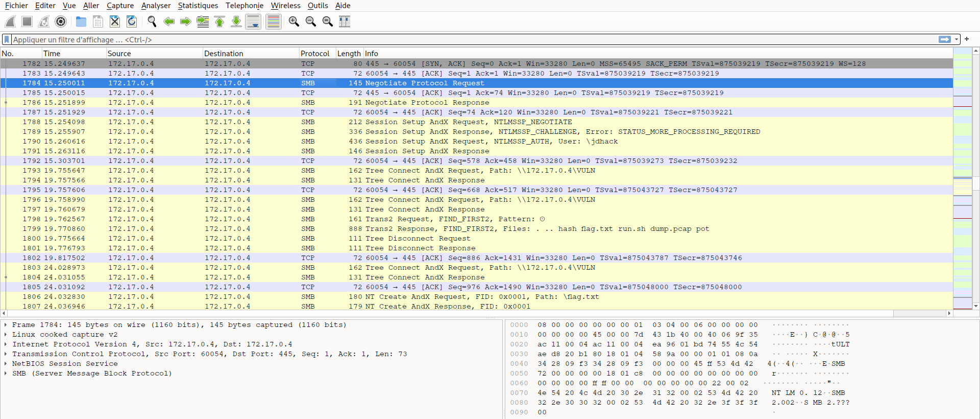The width and height of the screenshot is (980, 419).
Task: Zoom in on the packet list text
Action: [293, 21]
